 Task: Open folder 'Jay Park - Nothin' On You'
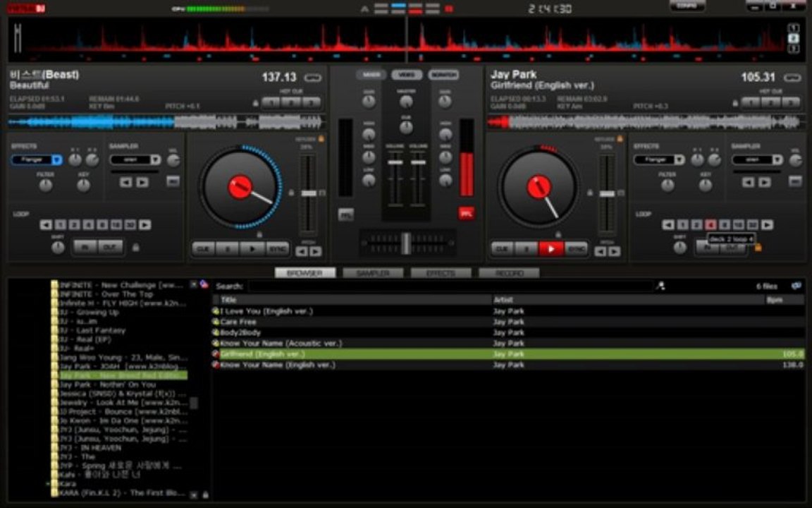[108, 385]
